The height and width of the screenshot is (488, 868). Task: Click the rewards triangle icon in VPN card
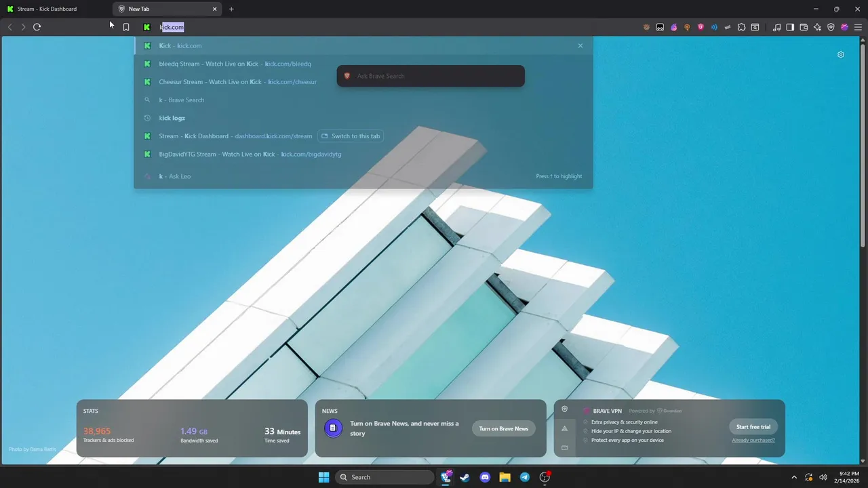564,428
